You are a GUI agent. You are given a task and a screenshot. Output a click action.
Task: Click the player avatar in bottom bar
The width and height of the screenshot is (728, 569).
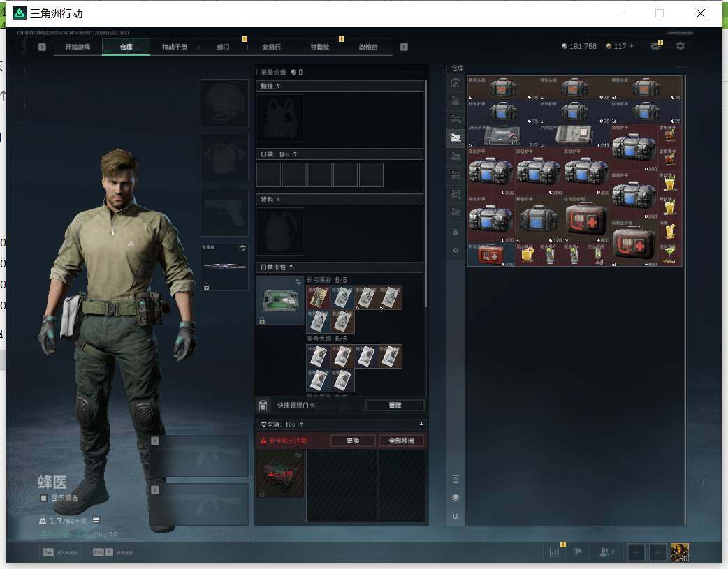click(x=680, y=552)
